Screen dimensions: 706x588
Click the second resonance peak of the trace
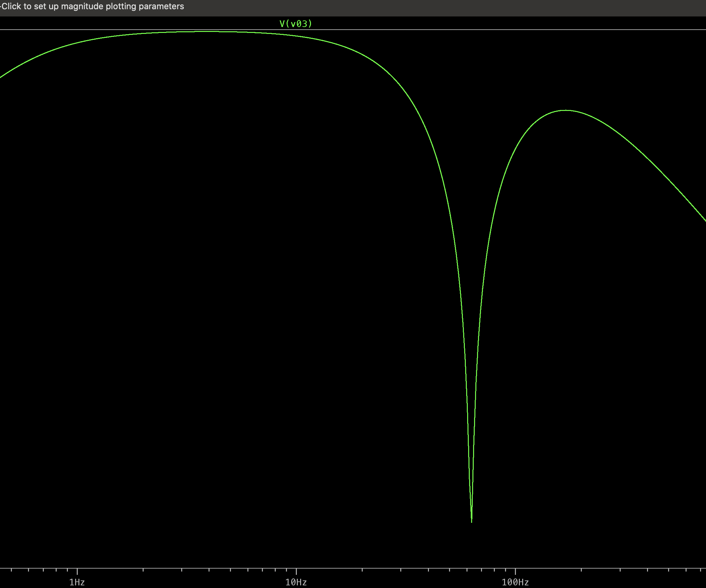(566, 110)
